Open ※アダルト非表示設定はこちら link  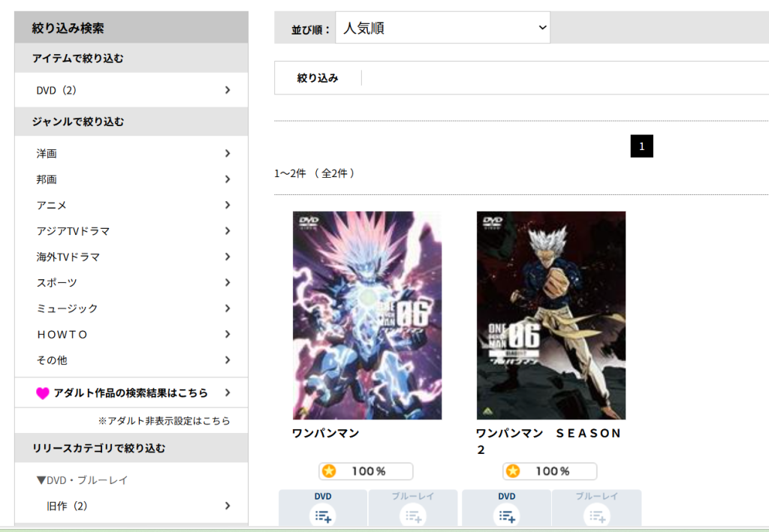pyautogui.click(x=164, y=421)
